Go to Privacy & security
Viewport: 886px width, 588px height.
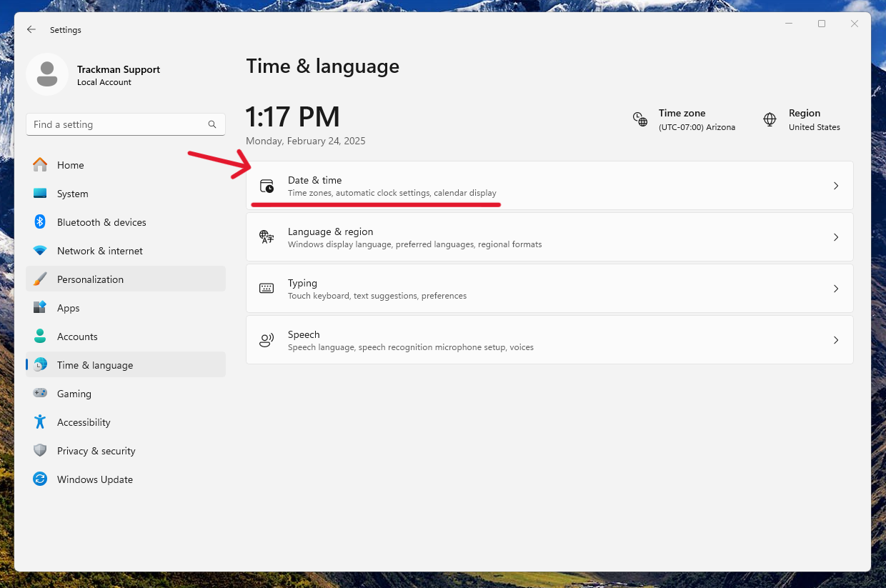click(126, 451)
